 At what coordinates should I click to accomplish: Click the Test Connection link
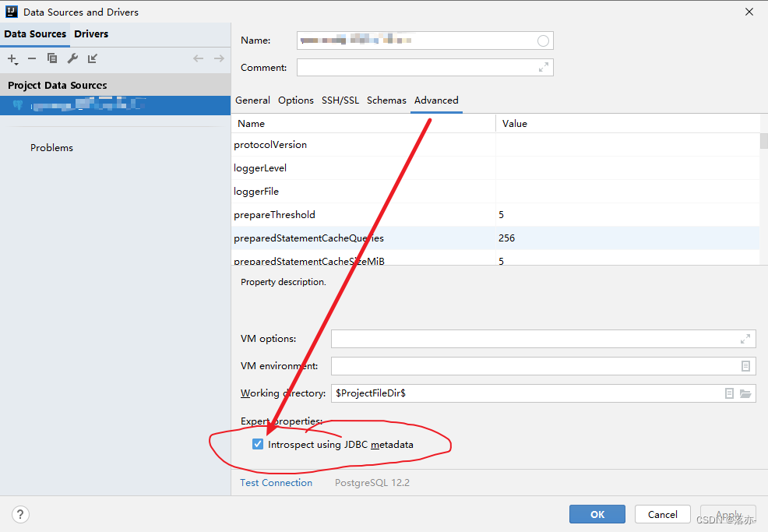coord(276,482)
